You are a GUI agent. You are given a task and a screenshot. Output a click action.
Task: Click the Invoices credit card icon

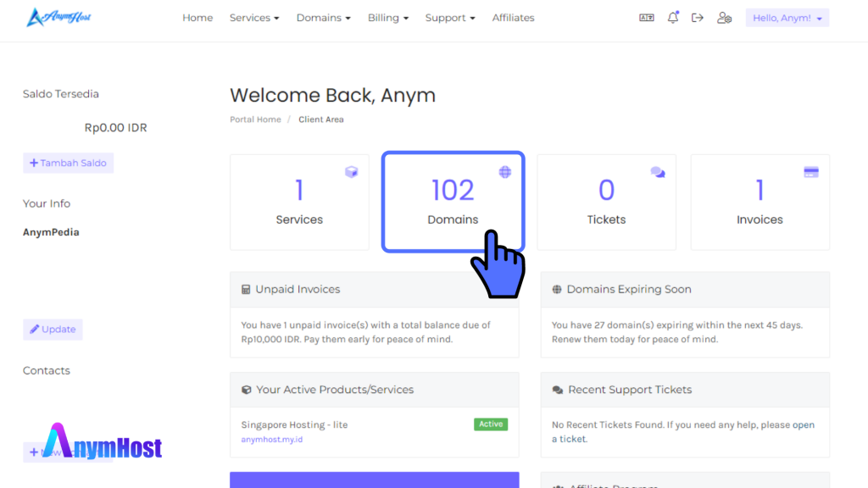click(811, 171)
